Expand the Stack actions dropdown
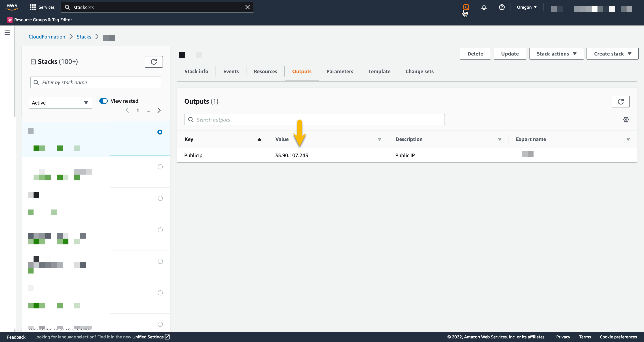644x342 pixels. [556, 54]
